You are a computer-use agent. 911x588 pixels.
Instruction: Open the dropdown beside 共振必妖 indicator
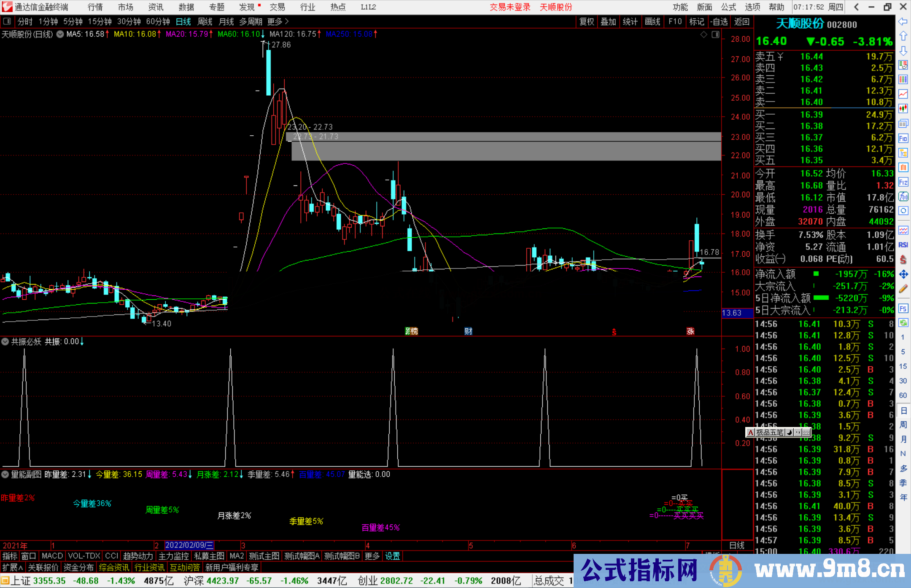[5, 341]
